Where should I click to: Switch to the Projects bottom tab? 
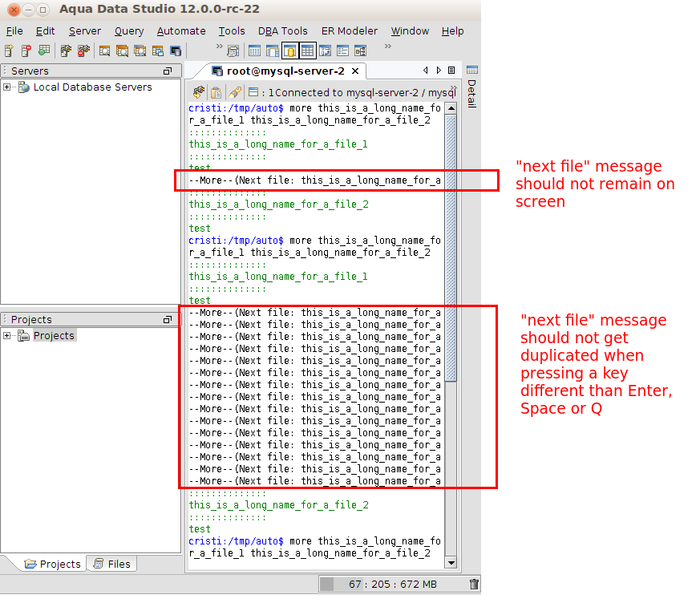point(53,564)
